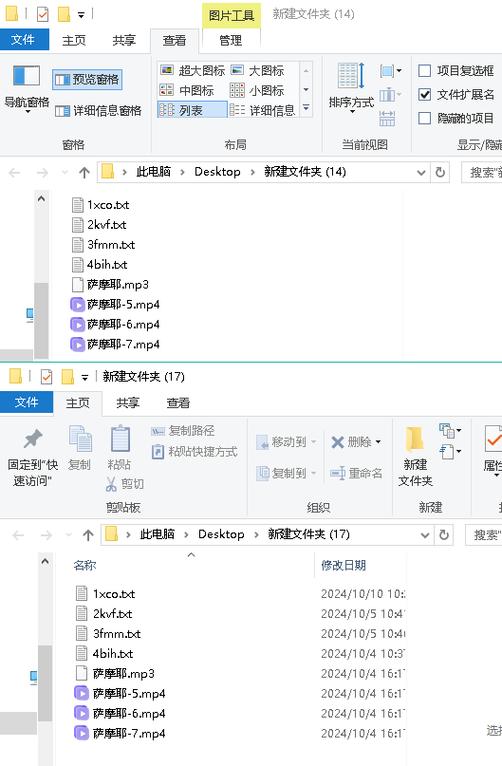The height and width of the screenshot is (766, 502).
Task: Select 萨摩耶-7.mp4 icon in folder (17) window
Action: pyautogui.click(x=81, y=733)
